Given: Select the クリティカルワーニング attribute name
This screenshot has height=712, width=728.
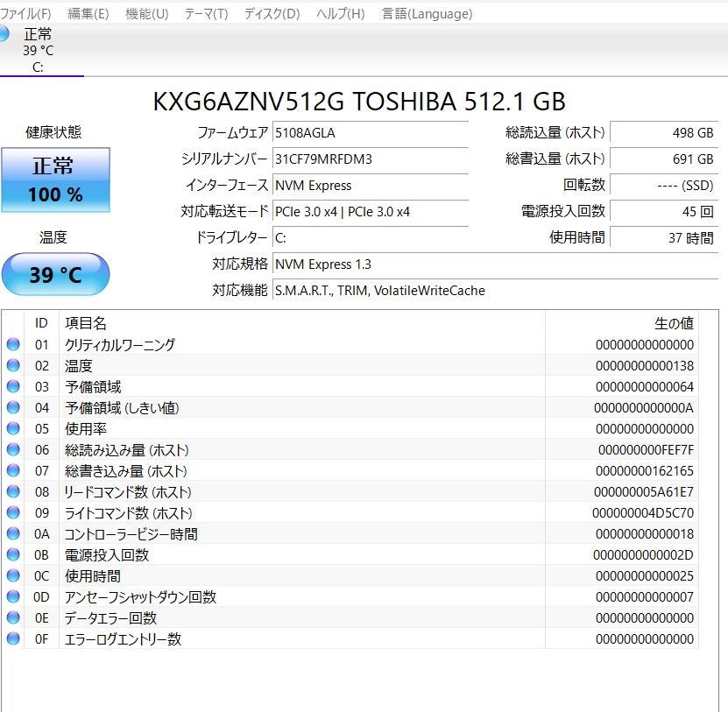Looking at the screenshot, I should point(120,344).
